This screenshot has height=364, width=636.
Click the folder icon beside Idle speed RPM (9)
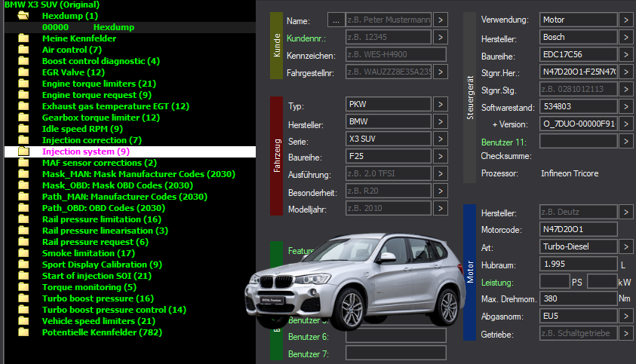[23, 129]
